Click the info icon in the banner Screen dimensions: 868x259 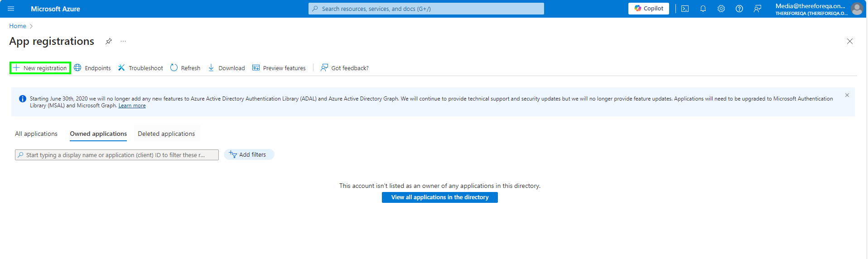(x=22, y=99)
